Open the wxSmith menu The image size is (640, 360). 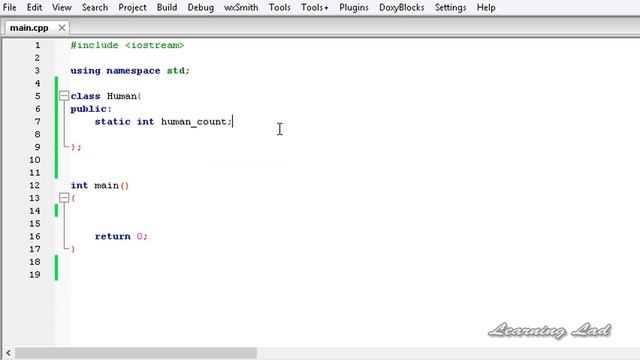click(241, 7)
